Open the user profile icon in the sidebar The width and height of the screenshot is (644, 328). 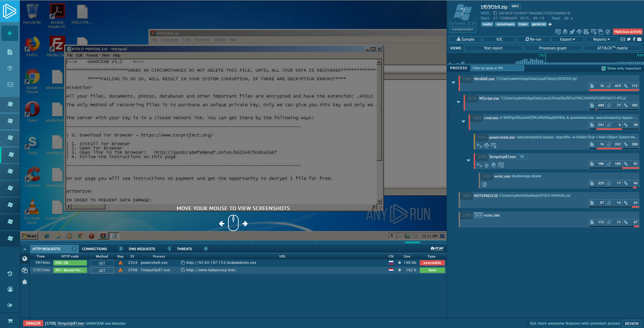pos(10,289)
